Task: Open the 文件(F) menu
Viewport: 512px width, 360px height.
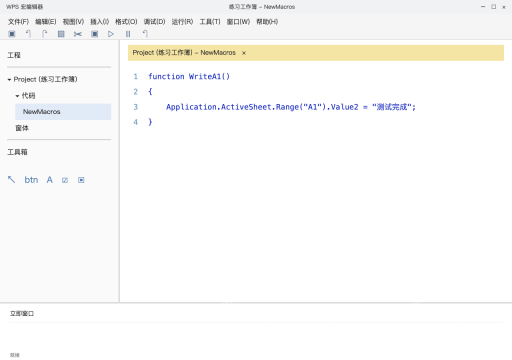Action: pyautogui.click(x=18, y=22)
